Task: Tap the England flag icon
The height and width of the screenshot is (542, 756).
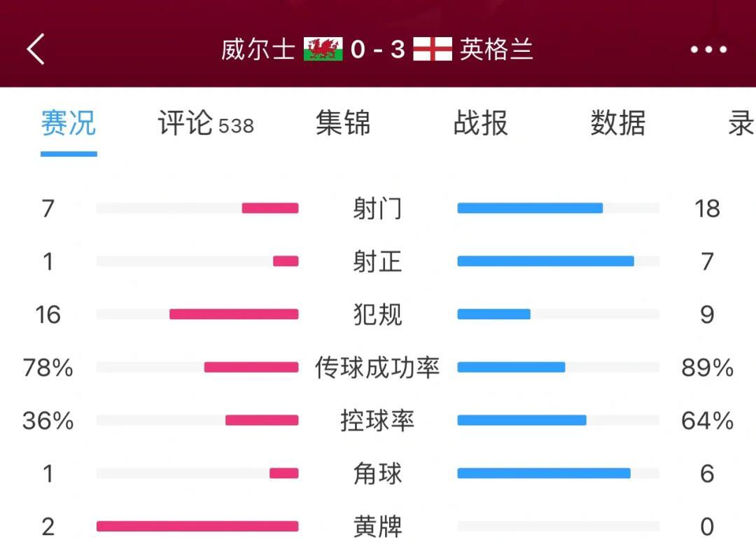Action: [433, 49]
